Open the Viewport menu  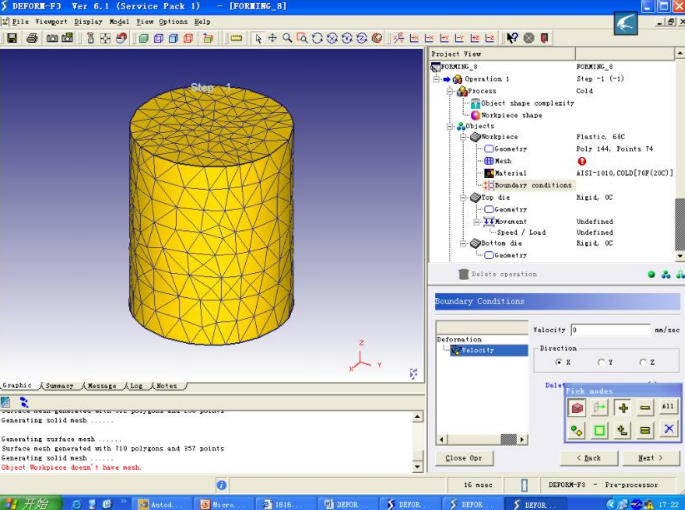(51, 22)
